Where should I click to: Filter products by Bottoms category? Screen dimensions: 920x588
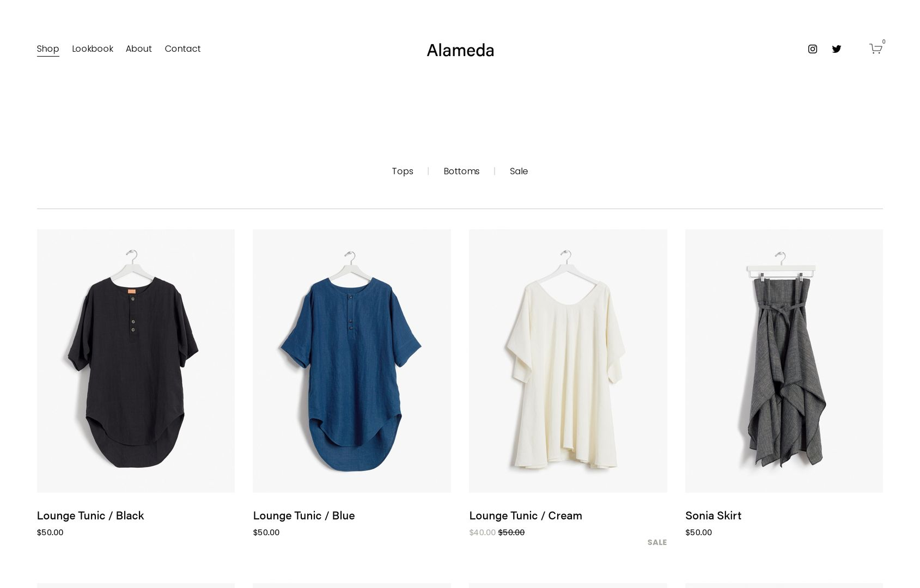(461, 171)
